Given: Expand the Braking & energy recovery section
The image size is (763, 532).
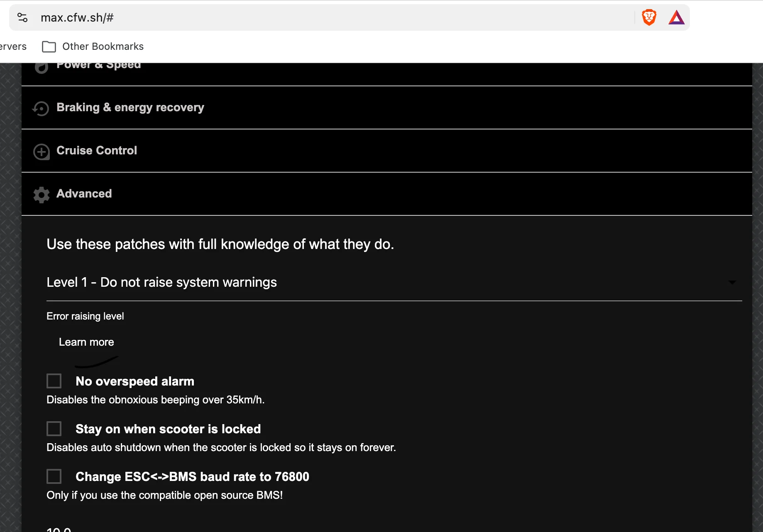Looking at the screenshot, I should 386,107.
